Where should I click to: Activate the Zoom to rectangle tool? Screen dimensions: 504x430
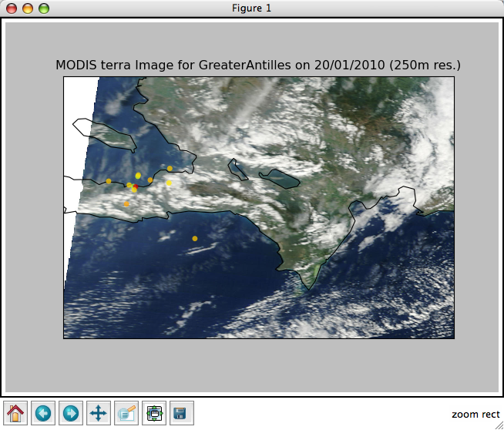[126, 413]
